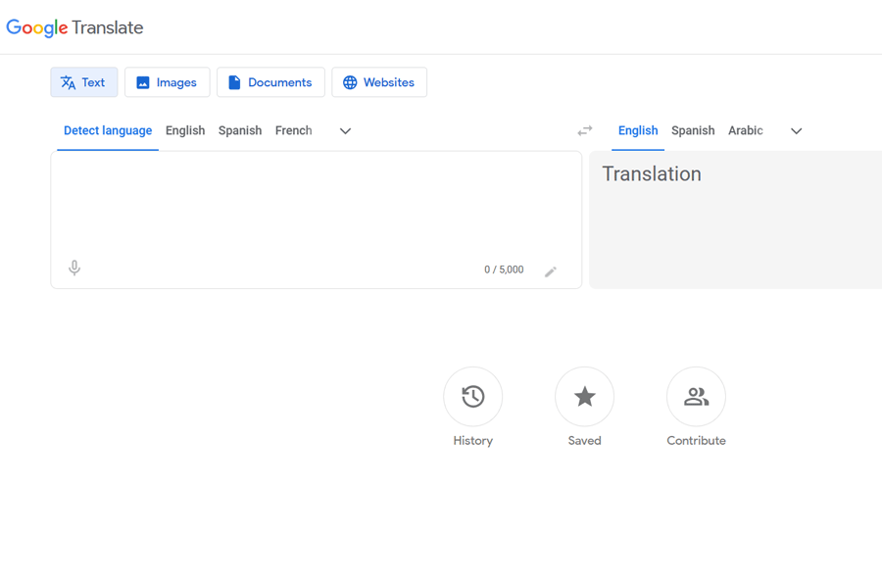882x588 pixels.
Task: Click the microphone voice input icon
Action: (74, 269)
